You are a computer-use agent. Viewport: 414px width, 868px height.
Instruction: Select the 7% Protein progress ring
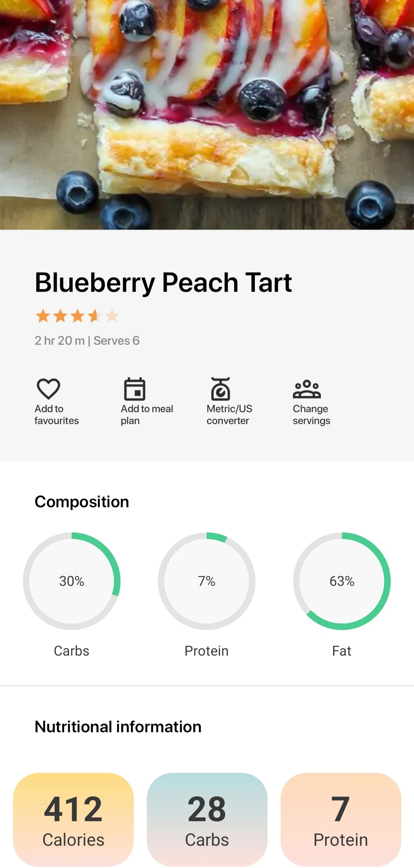pyautogui.click(x=207, y=581)
